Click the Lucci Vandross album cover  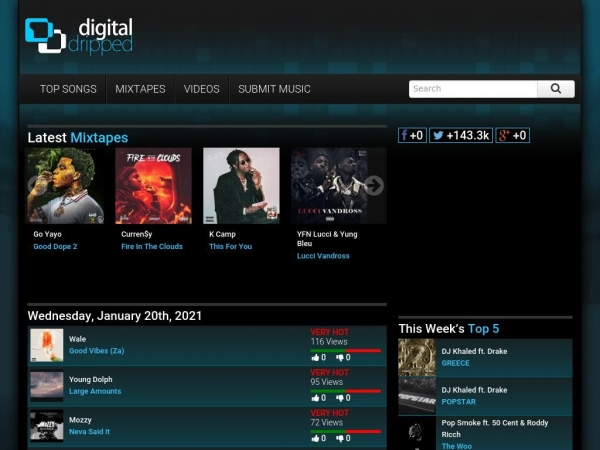point(329,186)
